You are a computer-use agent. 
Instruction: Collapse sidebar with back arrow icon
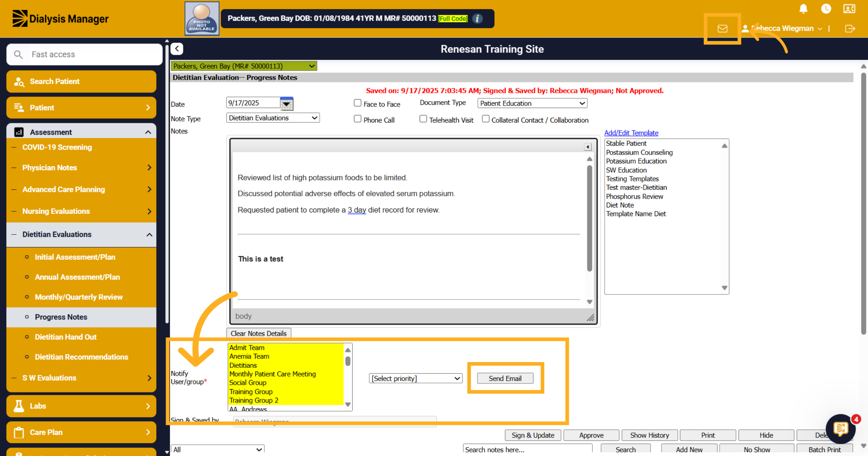click(177, 49)
